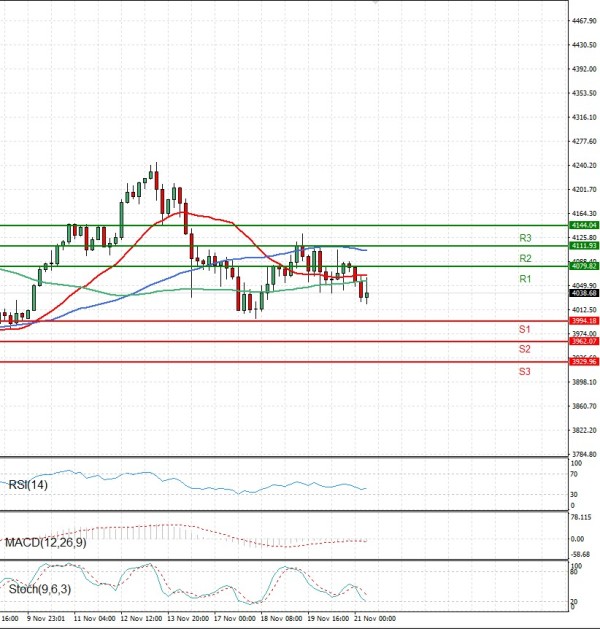Screen dimensions: 600x629
Task: Select the S3 support label
Action: coord(524,371)
